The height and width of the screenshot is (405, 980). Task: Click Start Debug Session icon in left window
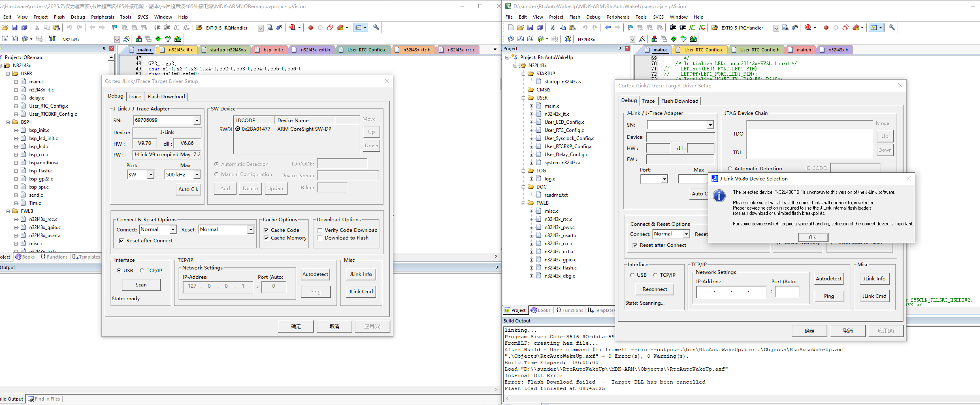pyautogui.click(x=292, y=28)
